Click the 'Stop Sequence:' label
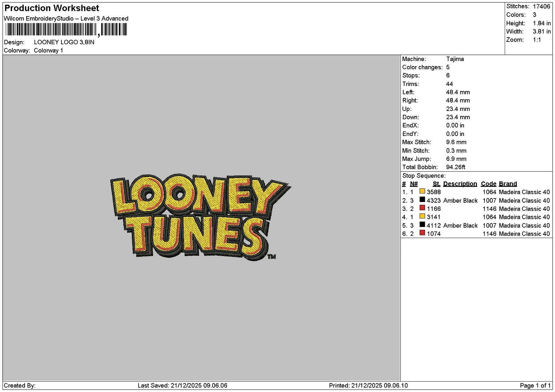 click(424, 176)
